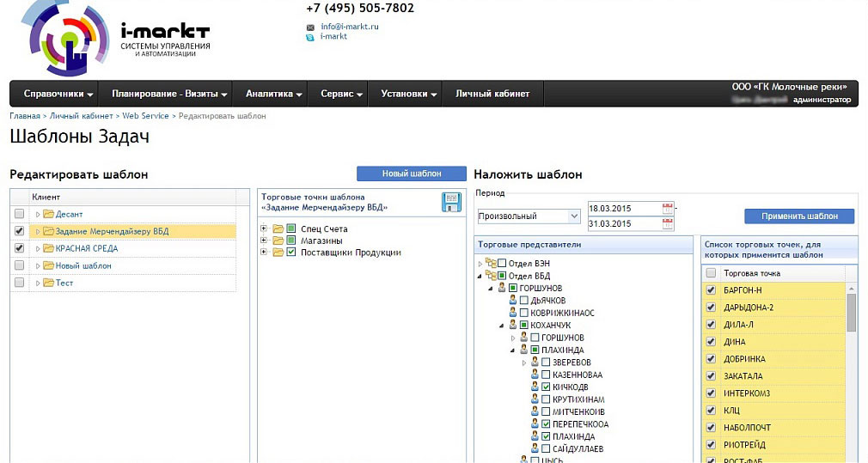Click the folder icon of Десант
The height and width of the screenshot is (463, 868).
click(48, 214)
